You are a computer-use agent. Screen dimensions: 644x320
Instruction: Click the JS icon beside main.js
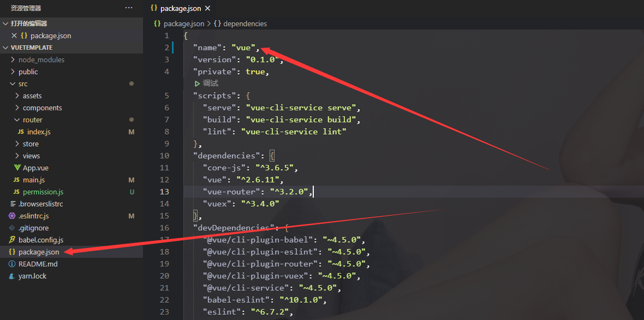tap(16, 180)
